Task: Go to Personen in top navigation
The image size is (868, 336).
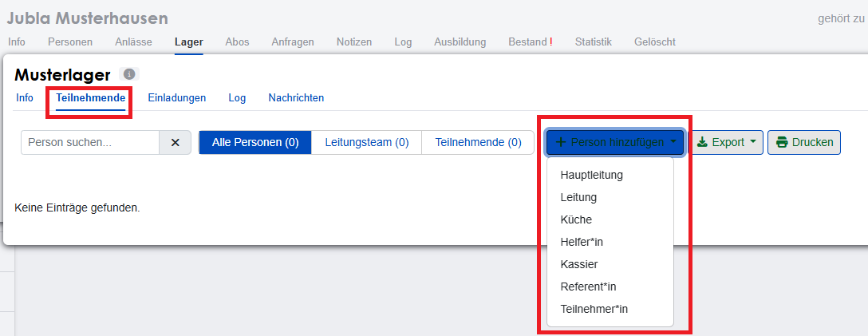Action: [70, 42]
